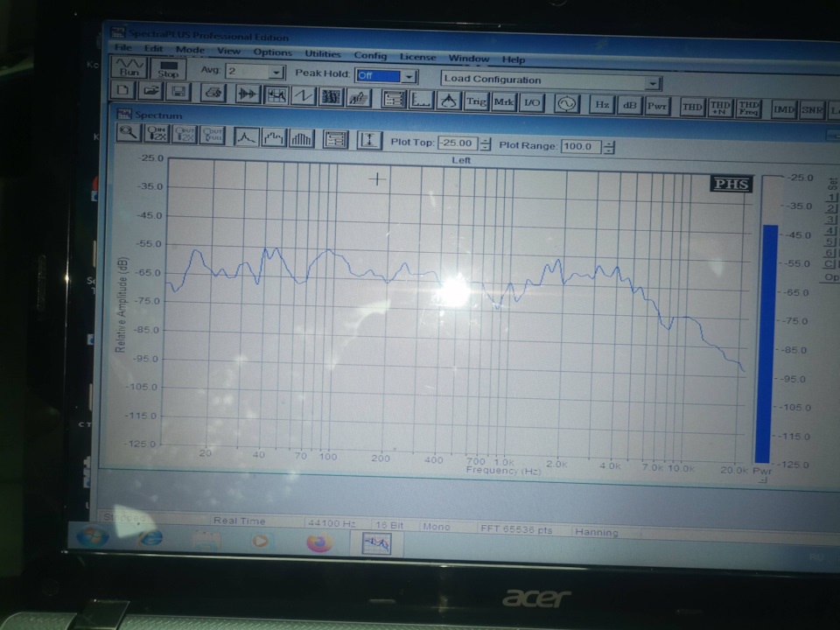Open the File menu
840x630 pixels.
[123, 47]
